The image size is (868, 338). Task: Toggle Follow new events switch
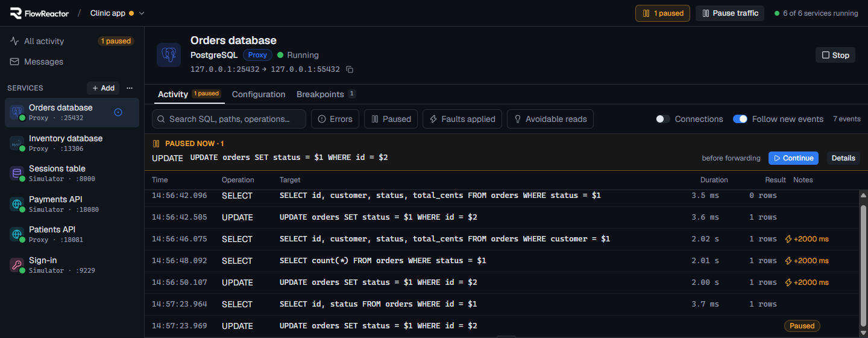(740, 119)
